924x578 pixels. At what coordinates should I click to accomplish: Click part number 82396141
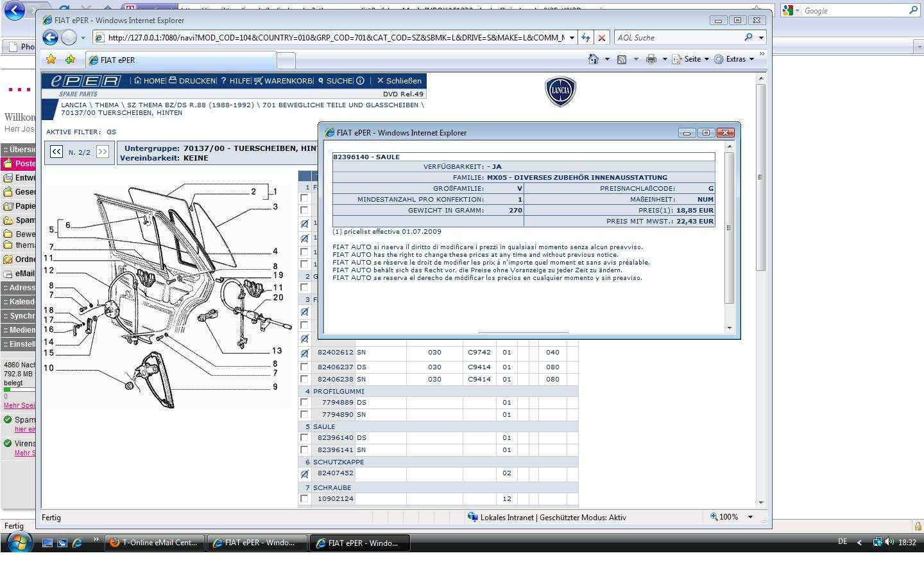336,450
